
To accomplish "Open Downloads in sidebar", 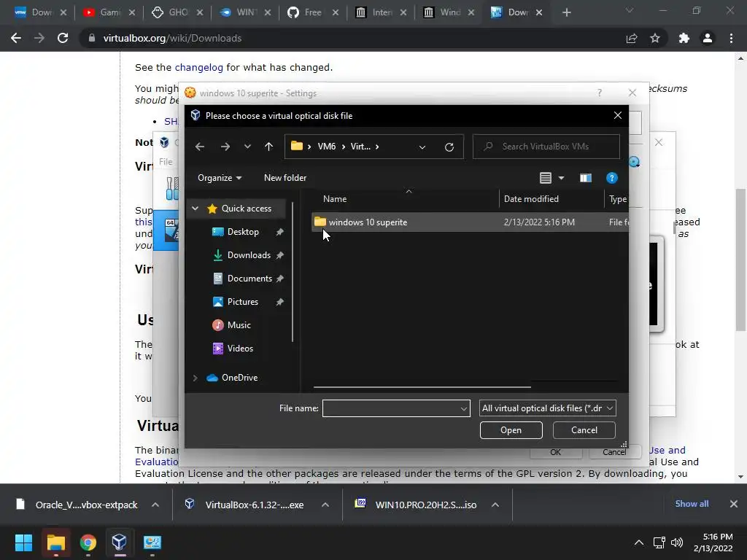I will [x=249, y=254].
